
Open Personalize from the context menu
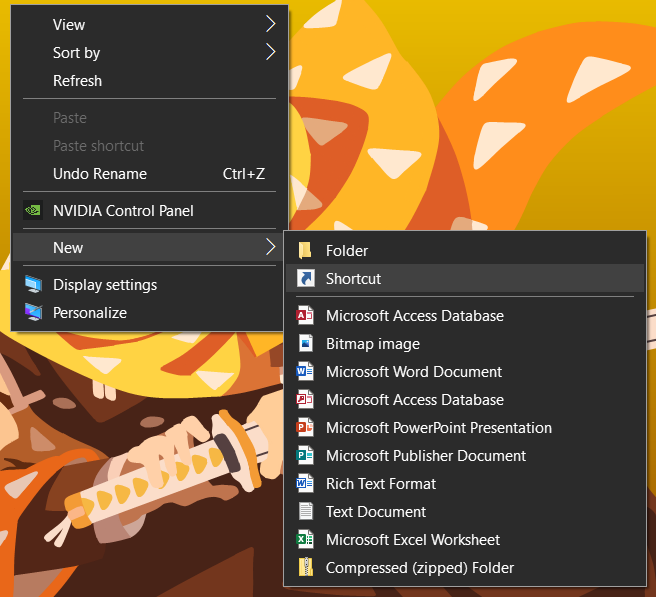coord(150,313)
